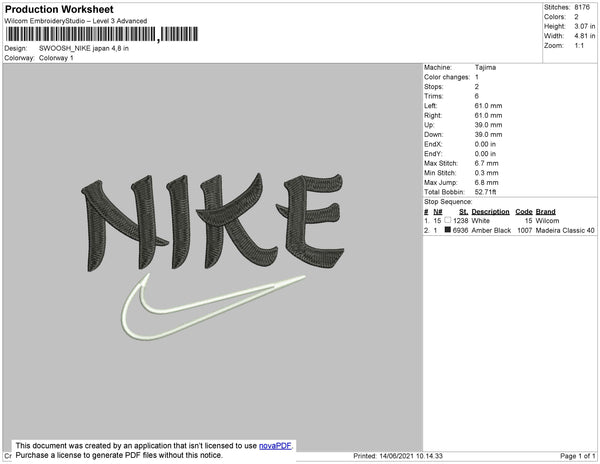Click the barcode image in header
This screenshot has height=464, width=600.
(101, 34)
